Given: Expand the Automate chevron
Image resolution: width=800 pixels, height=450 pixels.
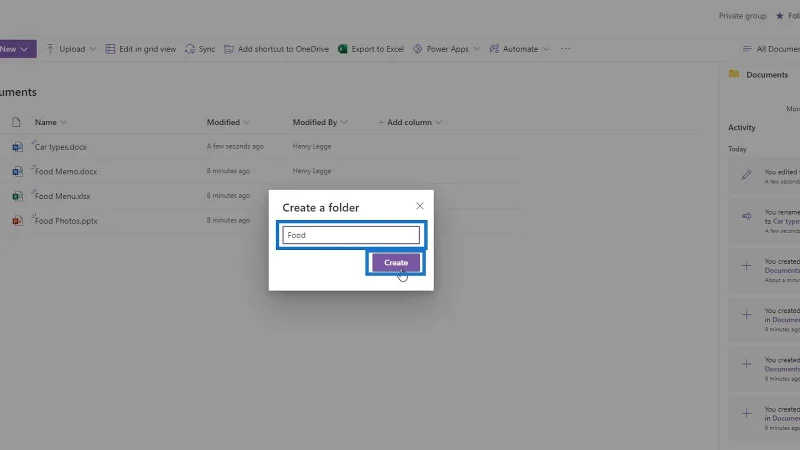Looking at the screenshot, I should coord(546,49).
